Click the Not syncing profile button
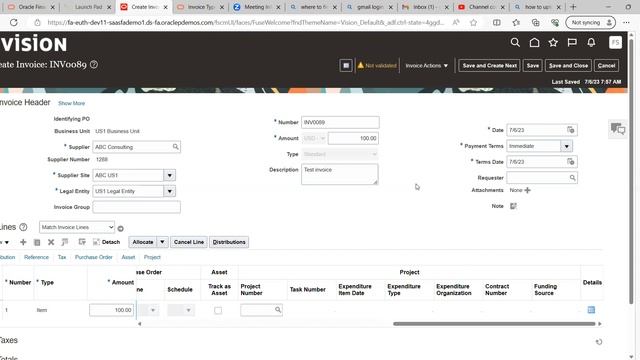The height and width of the screenshot is (360, 640). pos(590,22)
